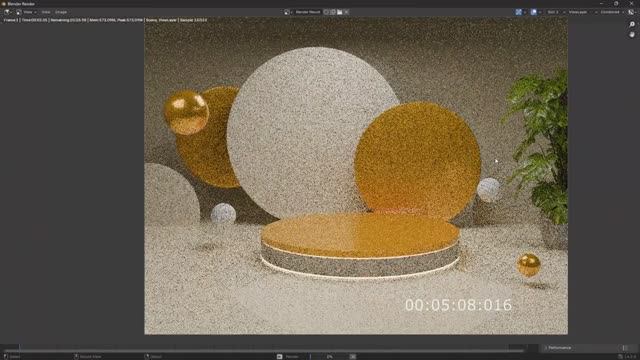Viewport: 640px width, 360px height.
Task: Open the Combined render pass dropdown
Action: (x=612, y=12)
